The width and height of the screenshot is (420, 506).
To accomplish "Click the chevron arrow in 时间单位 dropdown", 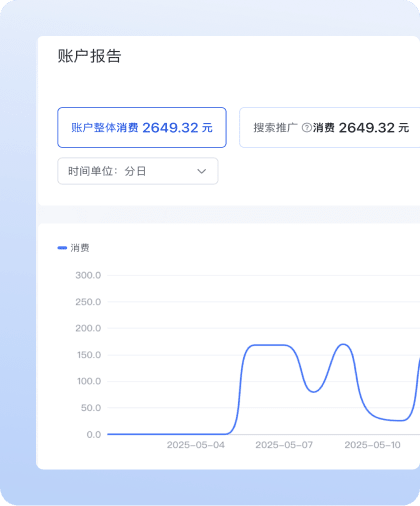I will pos(202,171).
